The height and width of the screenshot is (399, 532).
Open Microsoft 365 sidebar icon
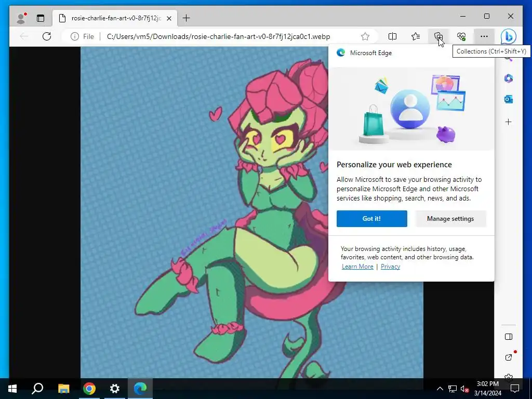(x=508, y=78)
